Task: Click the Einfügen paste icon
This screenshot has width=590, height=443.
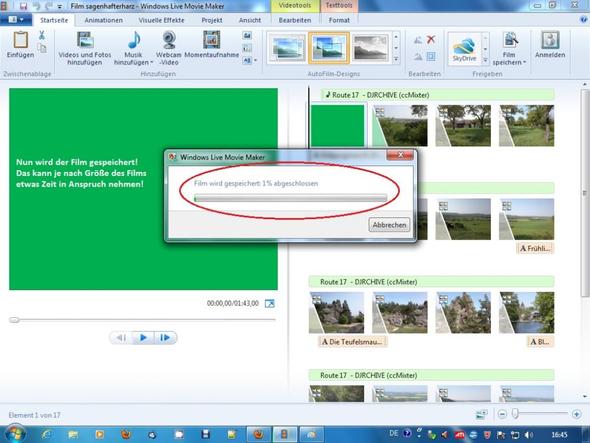Action: click(20, 40)
